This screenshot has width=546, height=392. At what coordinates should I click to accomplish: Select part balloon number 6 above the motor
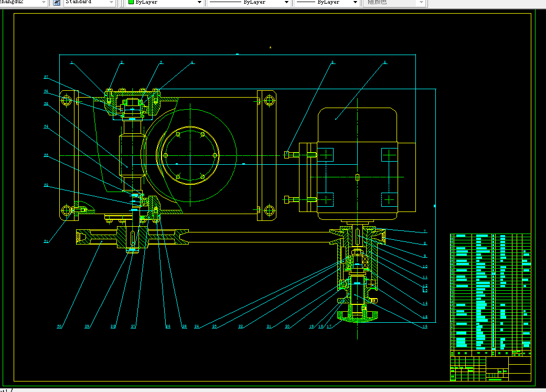385,62
